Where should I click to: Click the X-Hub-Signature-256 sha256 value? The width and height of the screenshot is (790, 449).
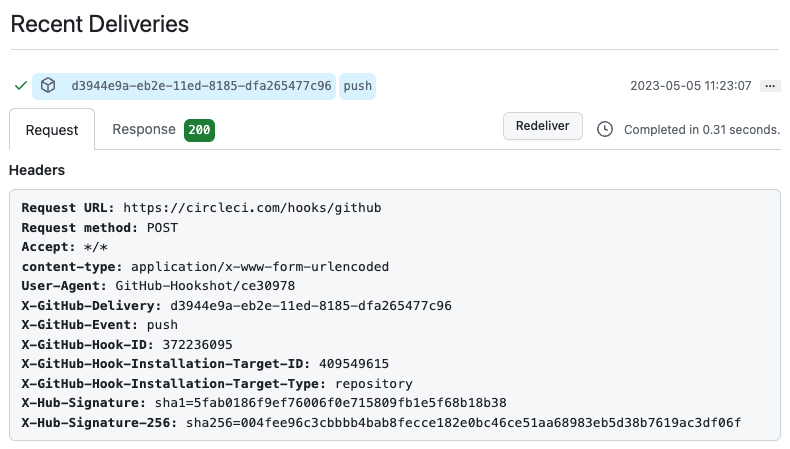click(463, 422)
